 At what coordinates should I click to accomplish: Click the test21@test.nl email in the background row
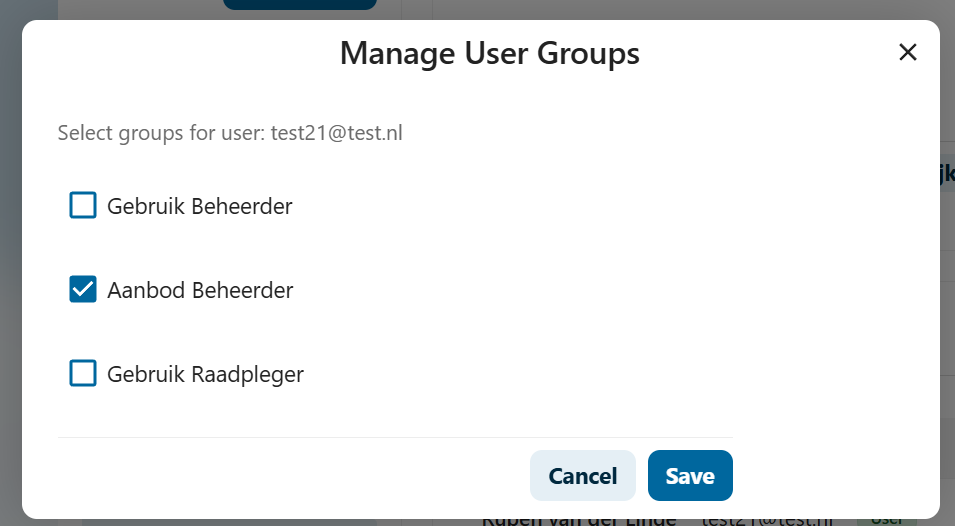[766, 521]
